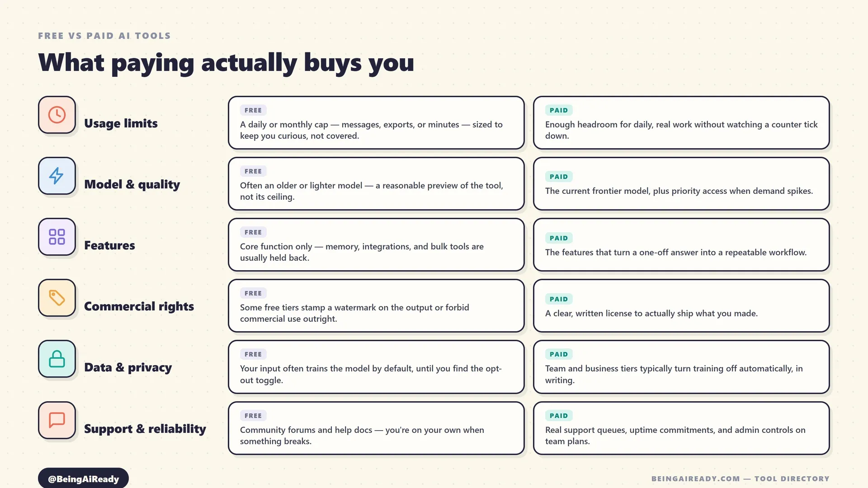Click the free opt-out toggle privacy card
Image resolution: width=868 pixels, height=488 pixels.
(x=376, y=367)
